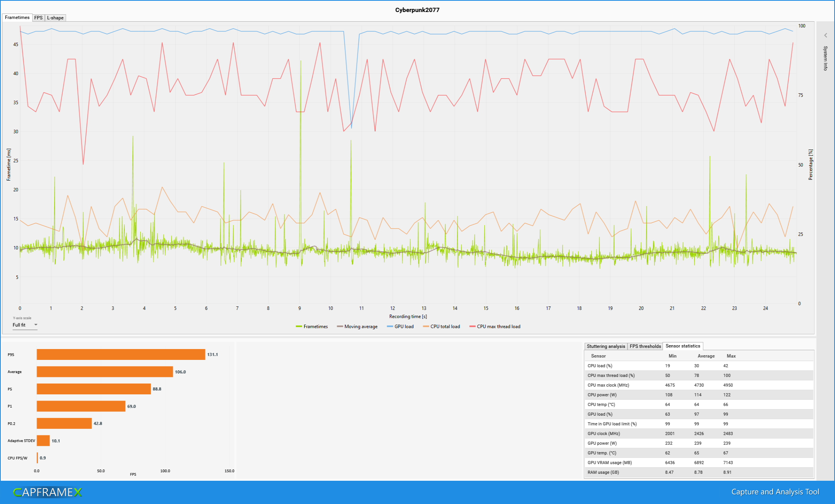Click the Moving average legend marker
Image resolution: width=835 pixels, height=504 pixels.
(340, 327)
